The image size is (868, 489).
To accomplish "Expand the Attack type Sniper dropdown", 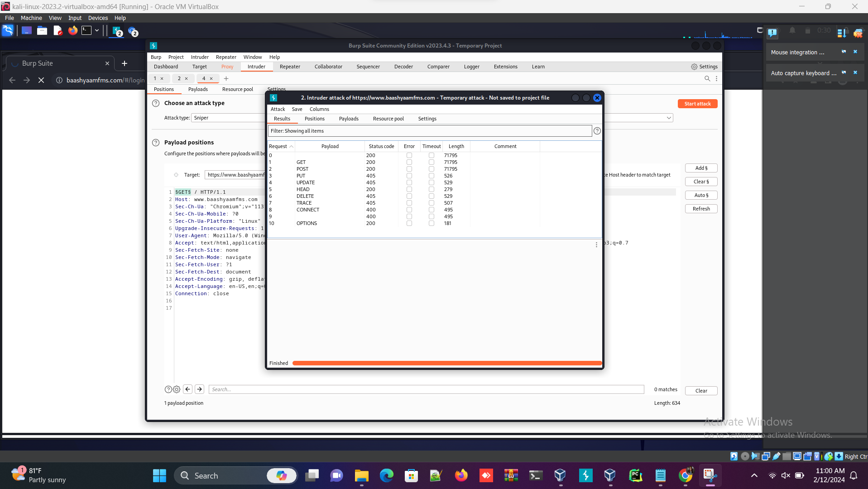I will coord(668,118).
